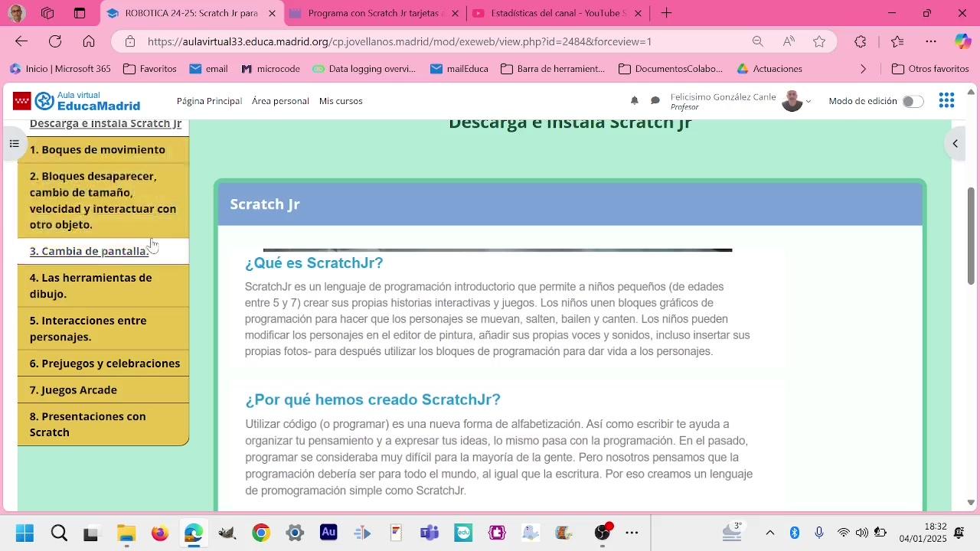
Task: Open File Explorer from the taskbar
Action: 126,533
